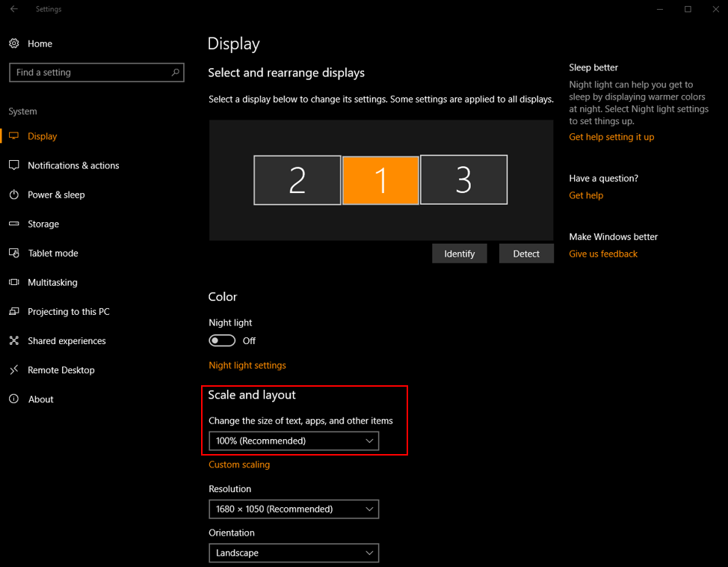Click the Home gear icon
The image size is (728, 567).
point(14,43)
